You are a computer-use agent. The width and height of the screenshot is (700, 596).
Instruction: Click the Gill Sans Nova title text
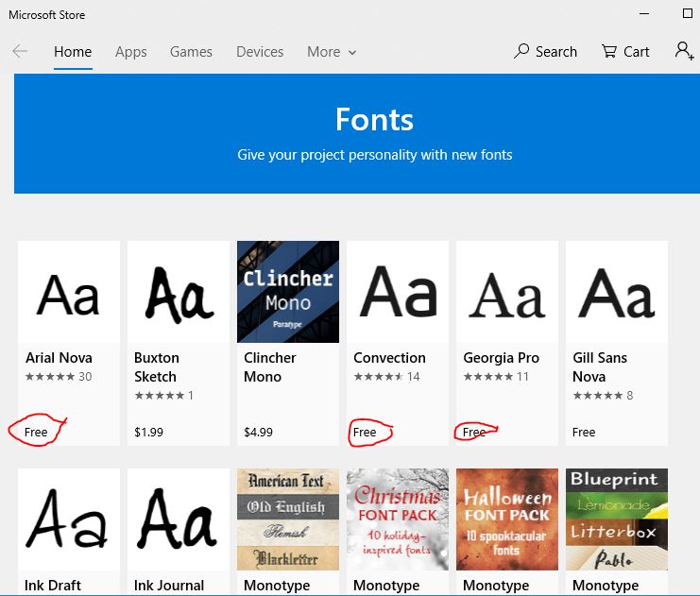tap(600, 367)
